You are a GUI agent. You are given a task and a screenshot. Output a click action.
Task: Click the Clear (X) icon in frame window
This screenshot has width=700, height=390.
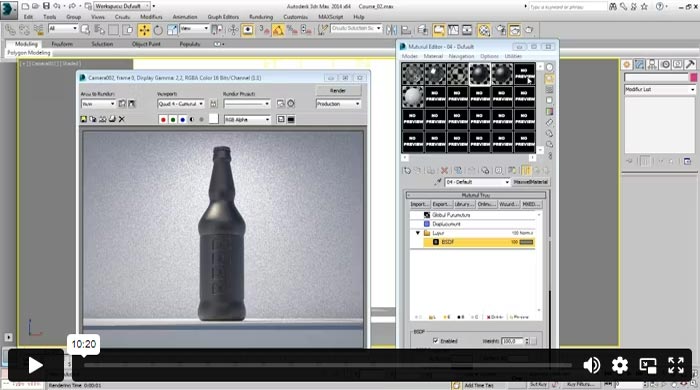point(121,119)
